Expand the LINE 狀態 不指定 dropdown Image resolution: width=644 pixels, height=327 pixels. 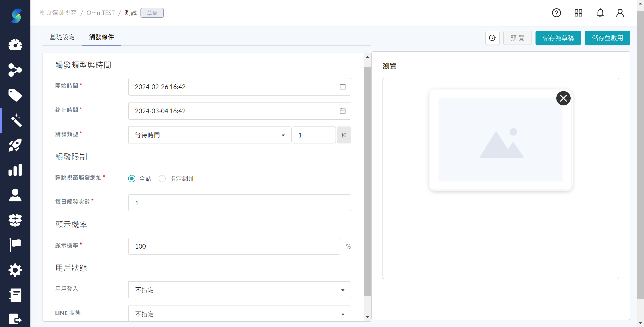240,314
